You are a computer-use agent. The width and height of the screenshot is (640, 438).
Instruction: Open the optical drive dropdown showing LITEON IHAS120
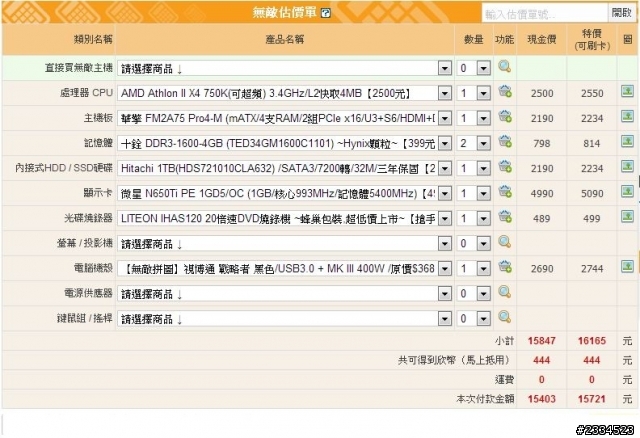click(284, 219)
